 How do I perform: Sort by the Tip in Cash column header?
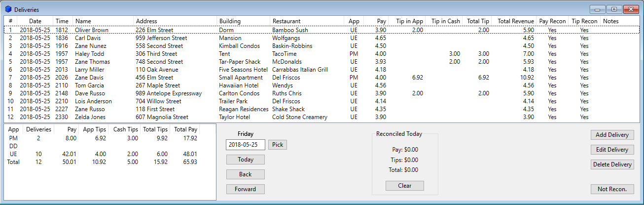pyautogui.click(x=445, y=21)
